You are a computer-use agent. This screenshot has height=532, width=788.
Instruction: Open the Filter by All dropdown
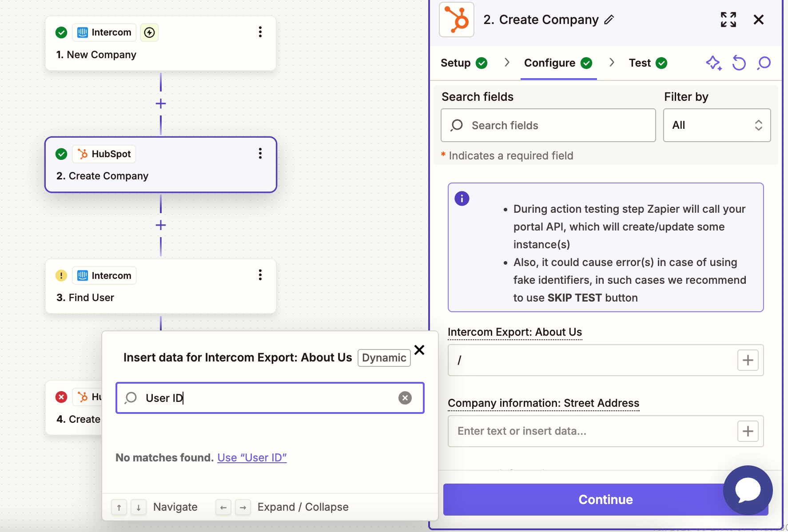717,125
